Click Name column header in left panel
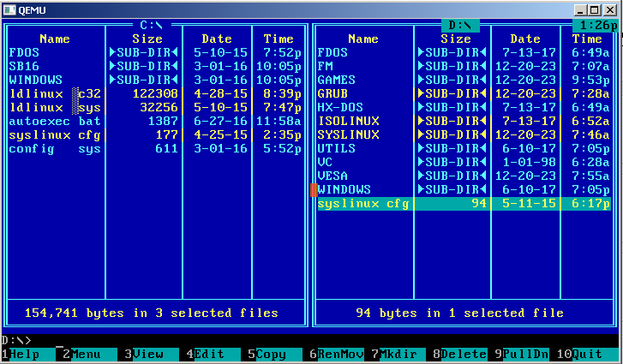 [55, 39]
